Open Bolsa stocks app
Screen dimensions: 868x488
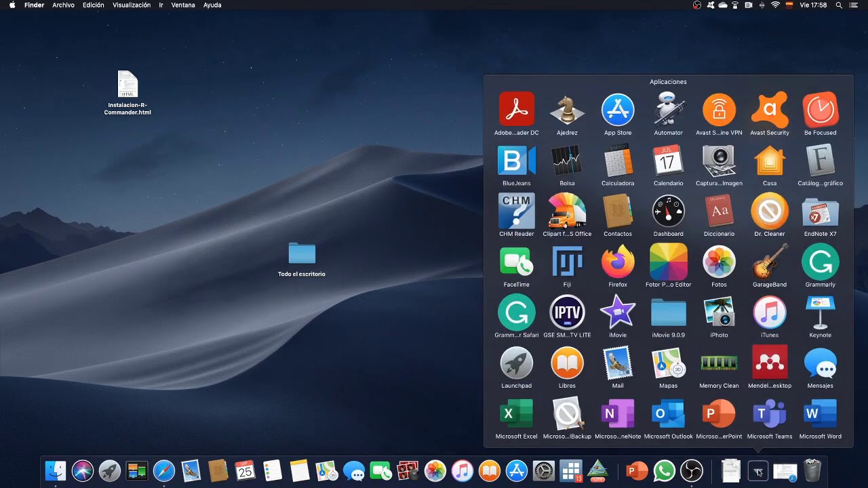point(567,160)
